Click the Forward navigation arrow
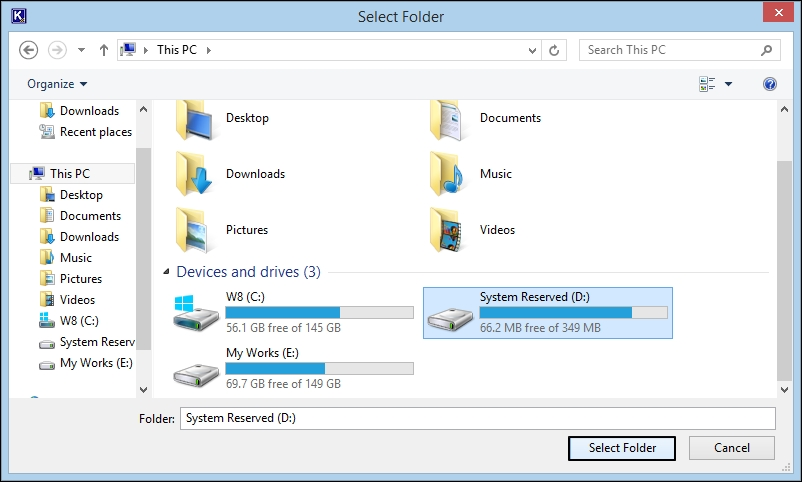Image resolution: width=802 pixels, height=482 pixels. (x=57, y=50)
